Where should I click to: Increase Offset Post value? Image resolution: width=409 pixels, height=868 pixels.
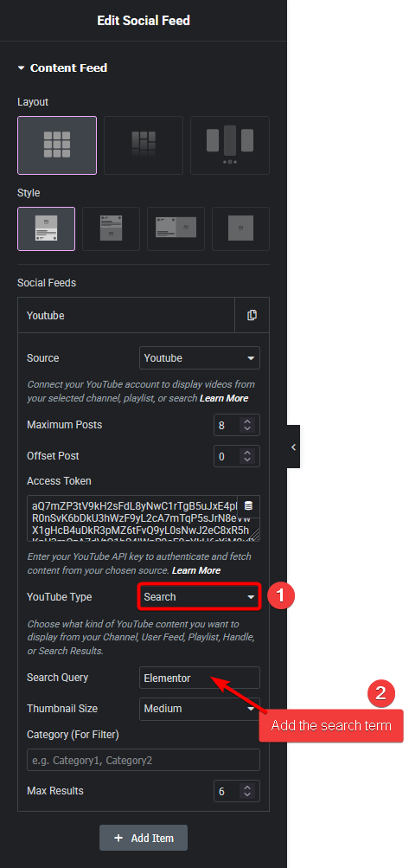(247, 453)
